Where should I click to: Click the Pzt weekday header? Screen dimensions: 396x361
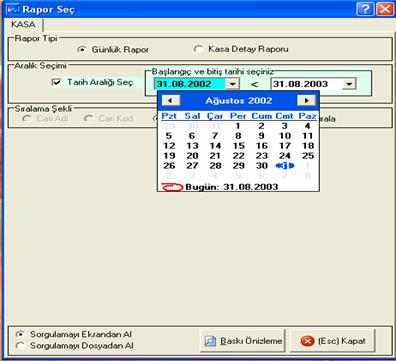169,116
